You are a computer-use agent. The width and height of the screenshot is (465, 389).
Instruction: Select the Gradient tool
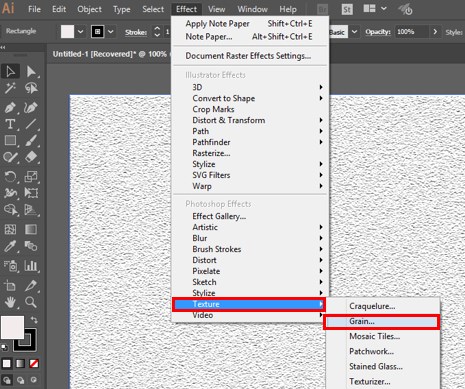click(x=31, y=229)
